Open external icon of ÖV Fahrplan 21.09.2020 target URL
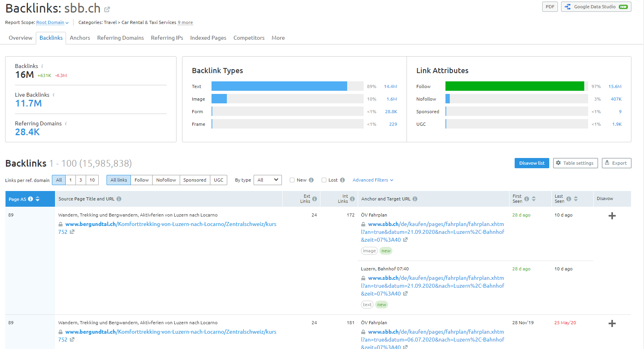This screenshot has width=644, height=349. 405,240
